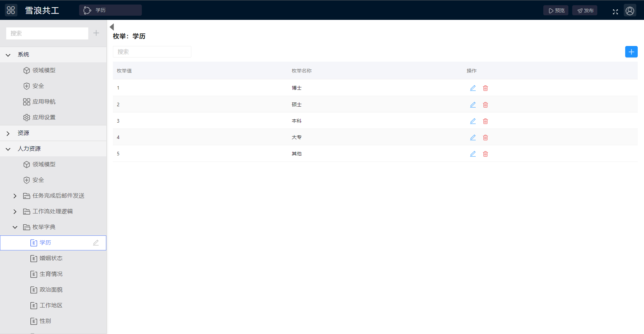Toggle fullscreen mode icon

coord(615,12)
